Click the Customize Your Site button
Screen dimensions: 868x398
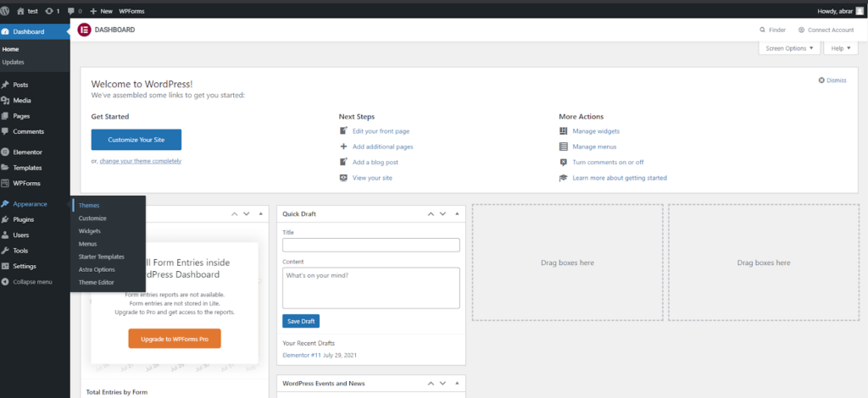click(136, 140)
